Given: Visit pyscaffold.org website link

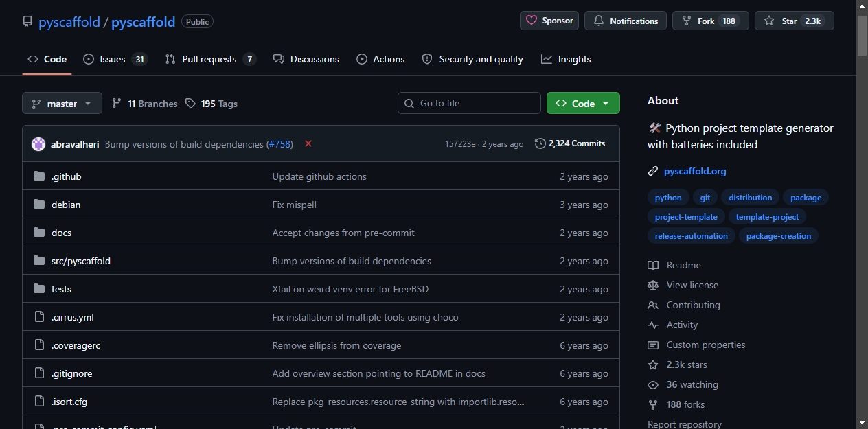Looking at the screenshot, I should (695, 171).
